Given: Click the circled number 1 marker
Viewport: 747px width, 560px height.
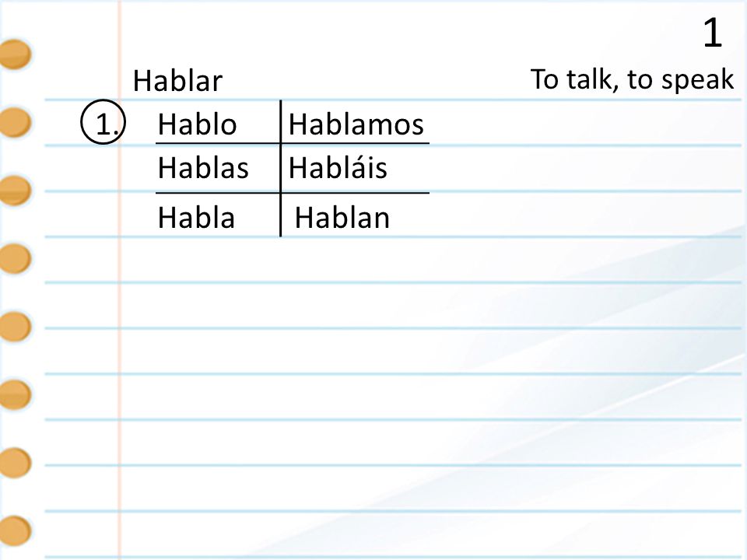Looking at the screenshot, I should point(103,122).
